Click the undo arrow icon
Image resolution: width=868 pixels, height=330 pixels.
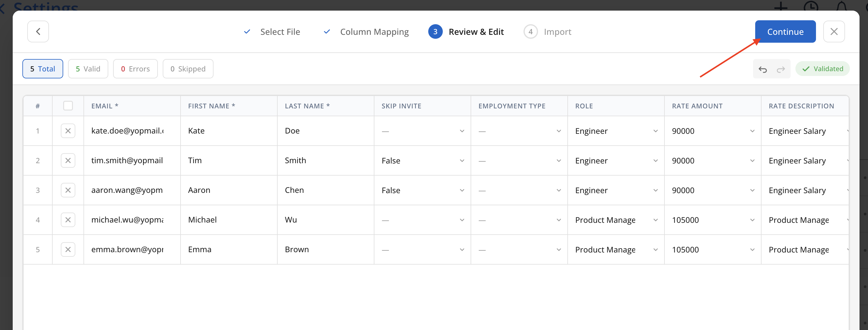tap(762, 69)
